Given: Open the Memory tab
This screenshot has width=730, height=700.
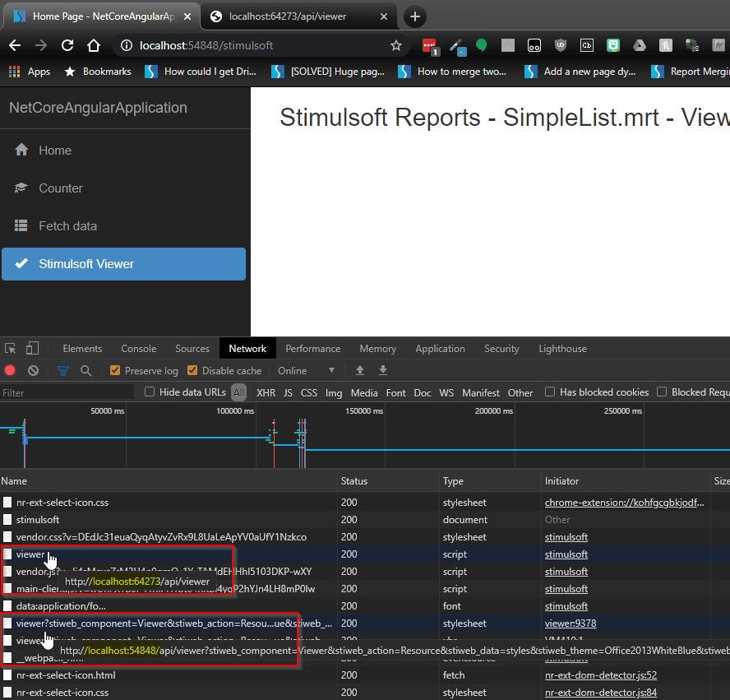Looking at the screenshot, I should click(377, 349).
